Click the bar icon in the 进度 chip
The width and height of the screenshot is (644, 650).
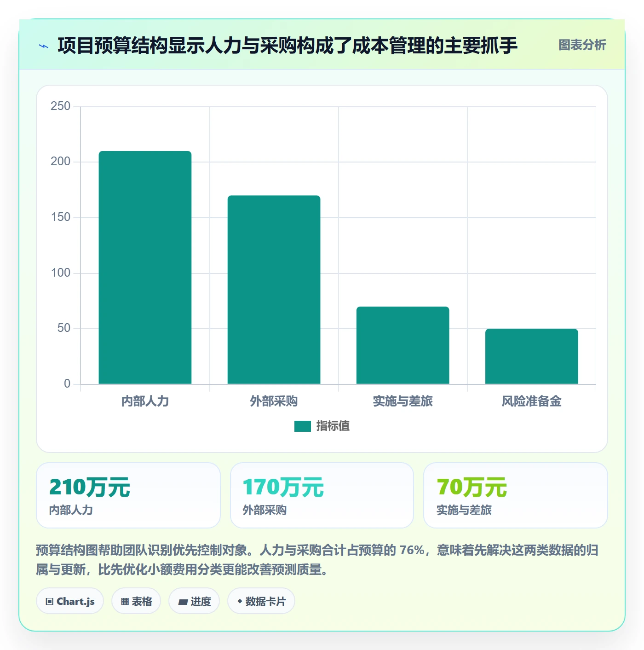coord(183,602)
